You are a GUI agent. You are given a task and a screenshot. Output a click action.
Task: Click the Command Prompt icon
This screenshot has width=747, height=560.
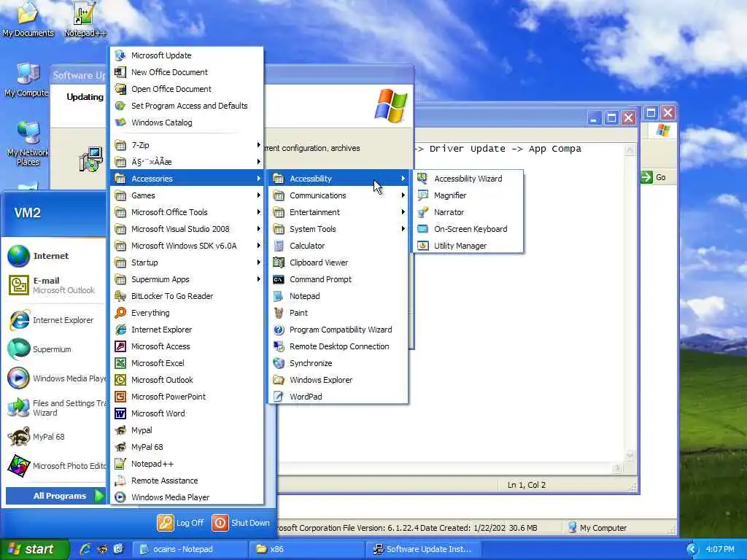click(279, 279)
